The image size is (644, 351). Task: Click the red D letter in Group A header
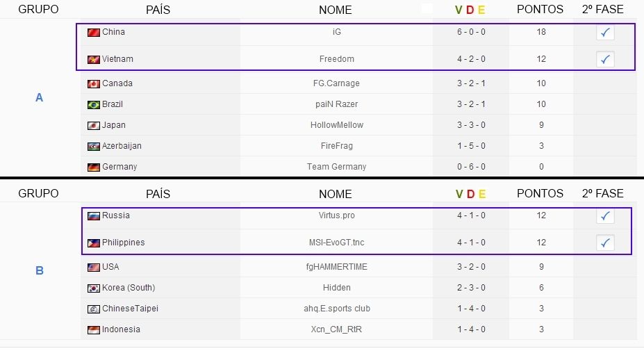(470, 10)
